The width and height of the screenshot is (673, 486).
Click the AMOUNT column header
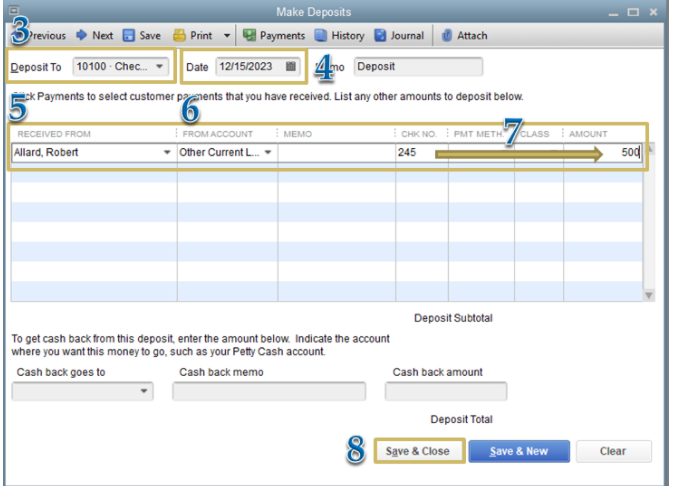click(x=588, y=134)
